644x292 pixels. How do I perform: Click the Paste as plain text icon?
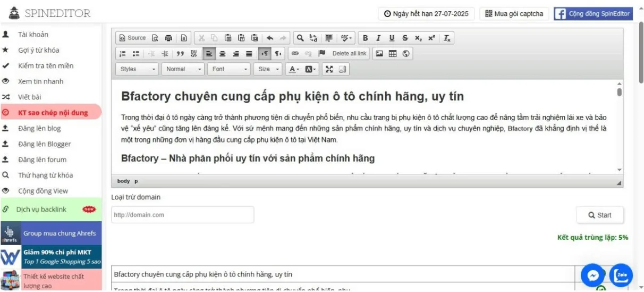241,38
